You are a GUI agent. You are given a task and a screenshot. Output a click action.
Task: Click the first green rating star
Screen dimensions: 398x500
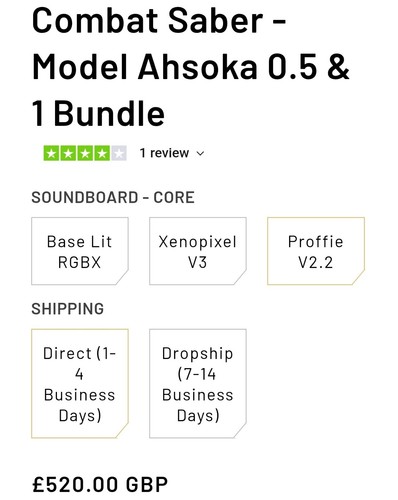(x=52, y=153)
